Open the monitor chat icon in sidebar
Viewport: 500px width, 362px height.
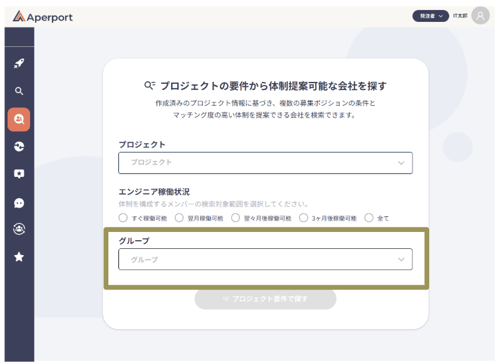click(x=19, y=174)
